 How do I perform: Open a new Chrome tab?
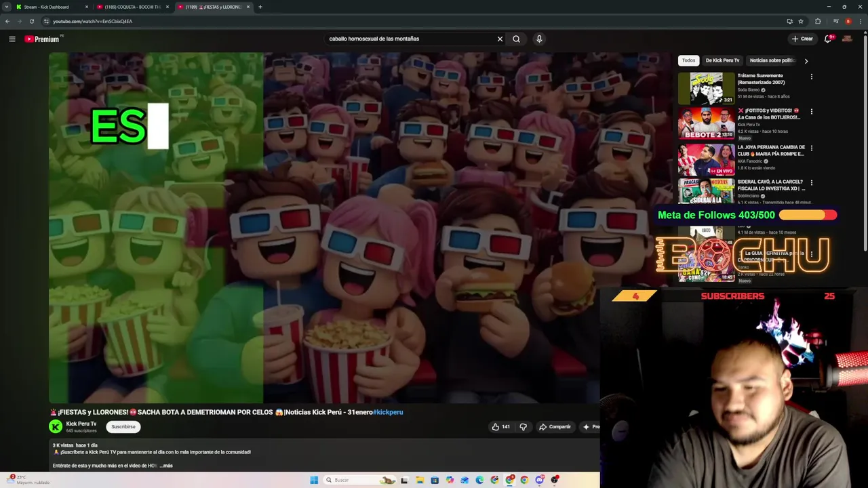[260, 7]
